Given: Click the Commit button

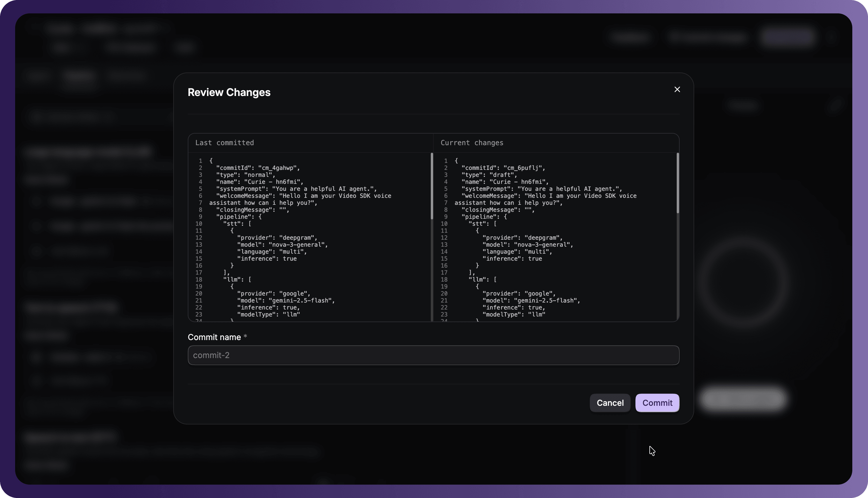Looking at the screenshot, I should point(657,403).
